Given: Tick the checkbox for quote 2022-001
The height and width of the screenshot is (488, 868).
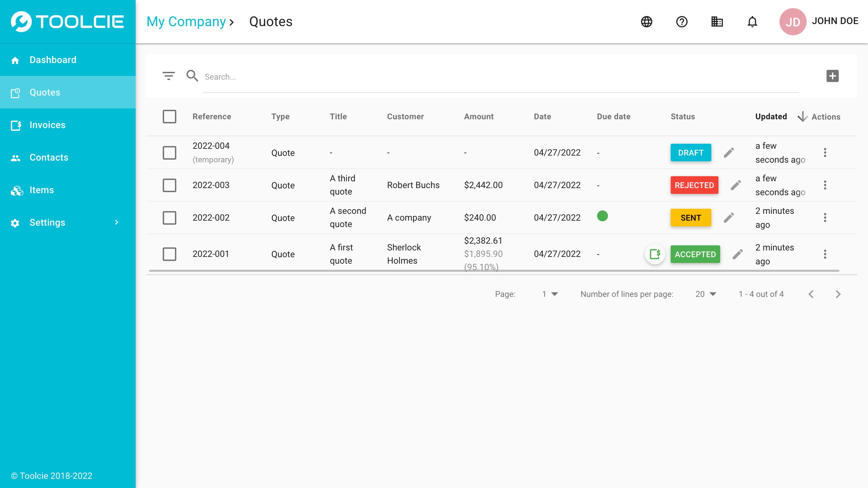Looking at the screenshot, I should point(170,254).
